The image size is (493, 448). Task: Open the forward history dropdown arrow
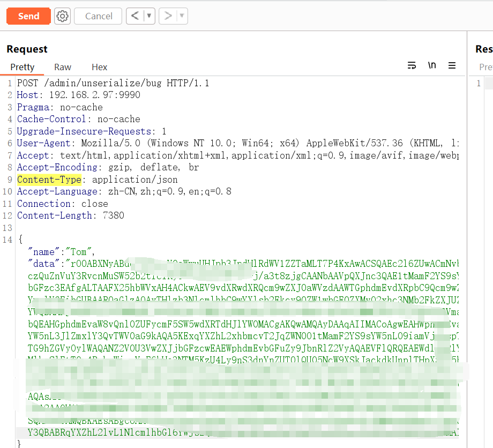182,16
